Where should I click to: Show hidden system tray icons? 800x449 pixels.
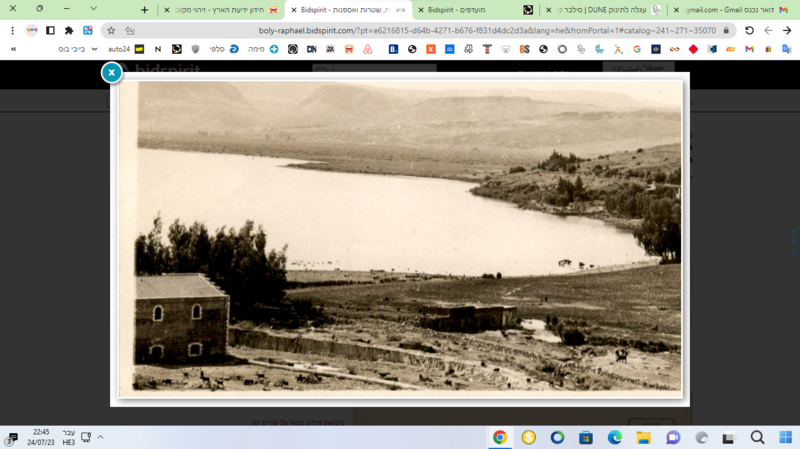(x=101, y=437)
